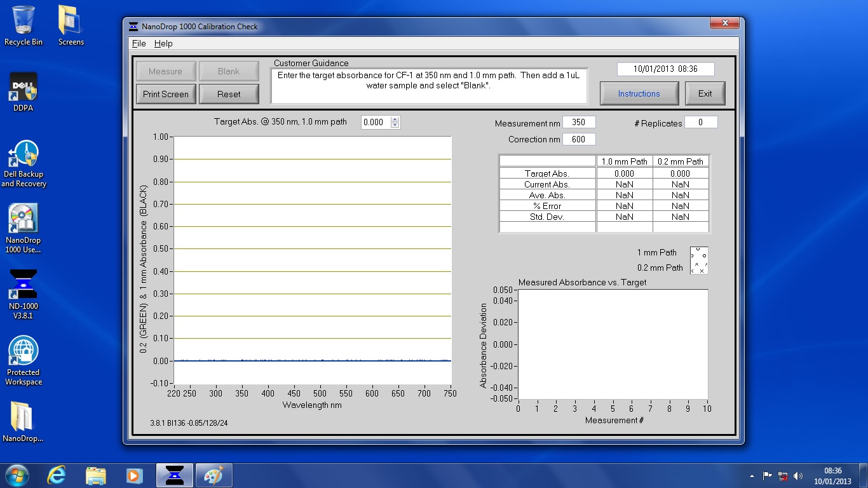Click the Print Screen button

pyautogui.click(x=166, y=94)
